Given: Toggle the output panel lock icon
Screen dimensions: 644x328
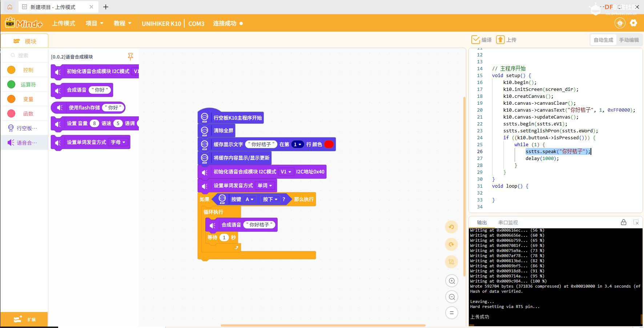Looking at the screenshot, I should click(624, 222).
